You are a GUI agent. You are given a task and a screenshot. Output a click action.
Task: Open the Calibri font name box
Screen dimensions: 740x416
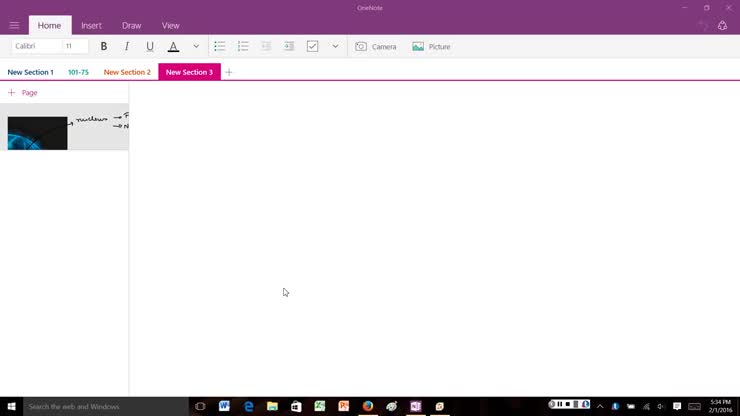point(36,46)
